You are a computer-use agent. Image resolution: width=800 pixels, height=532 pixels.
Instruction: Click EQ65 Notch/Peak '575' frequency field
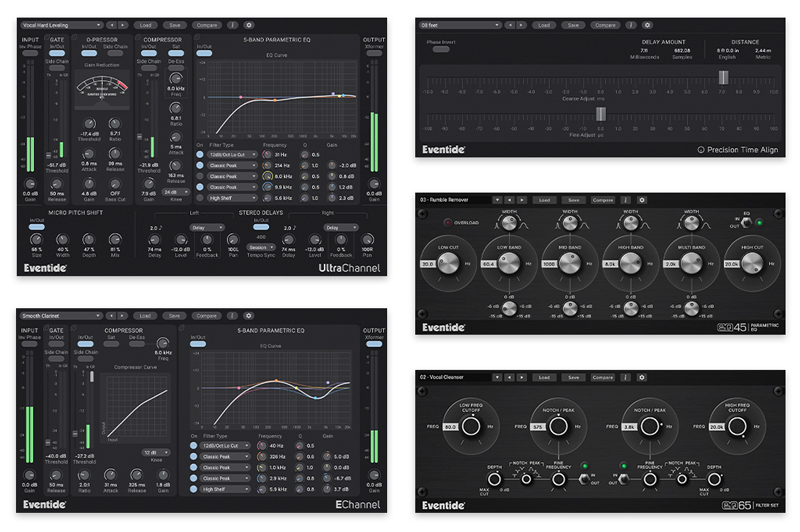538,427
